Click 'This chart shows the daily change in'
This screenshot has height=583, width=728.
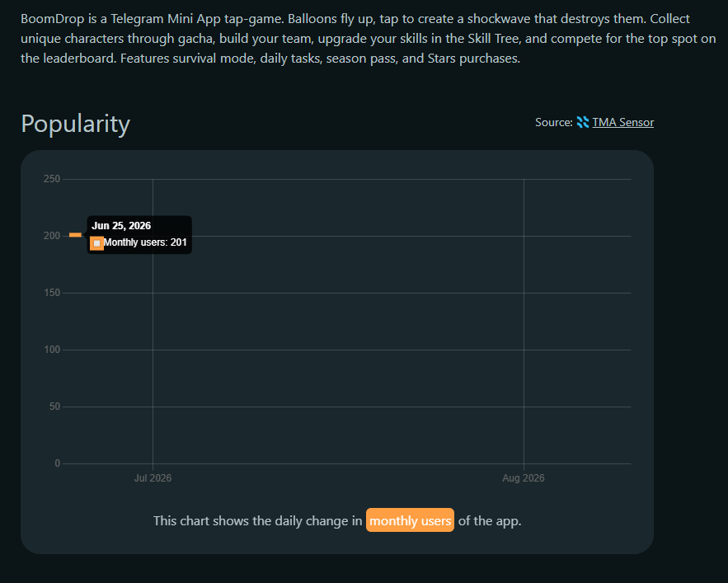pyautogui.click(x=258, y=521)
